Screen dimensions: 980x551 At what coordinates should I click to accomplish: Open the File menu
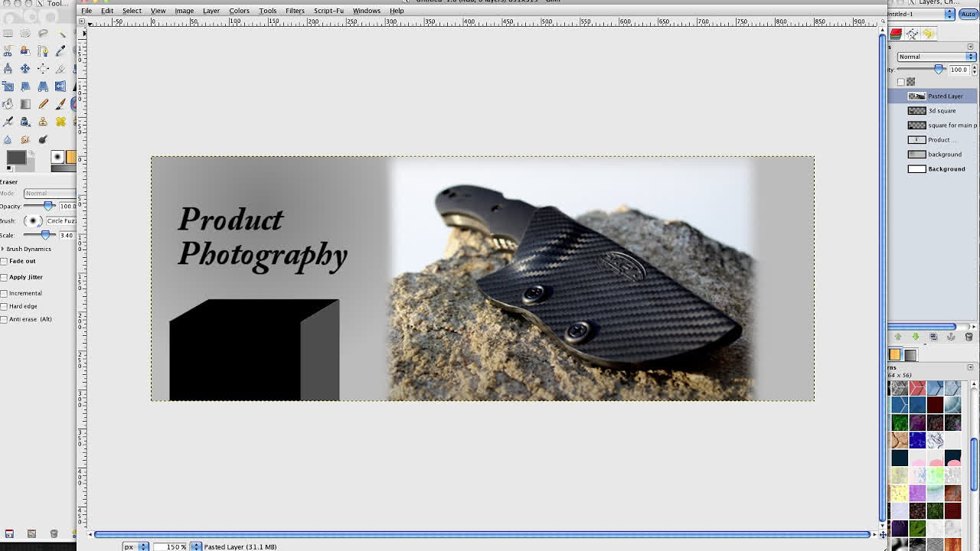(87, 11)
